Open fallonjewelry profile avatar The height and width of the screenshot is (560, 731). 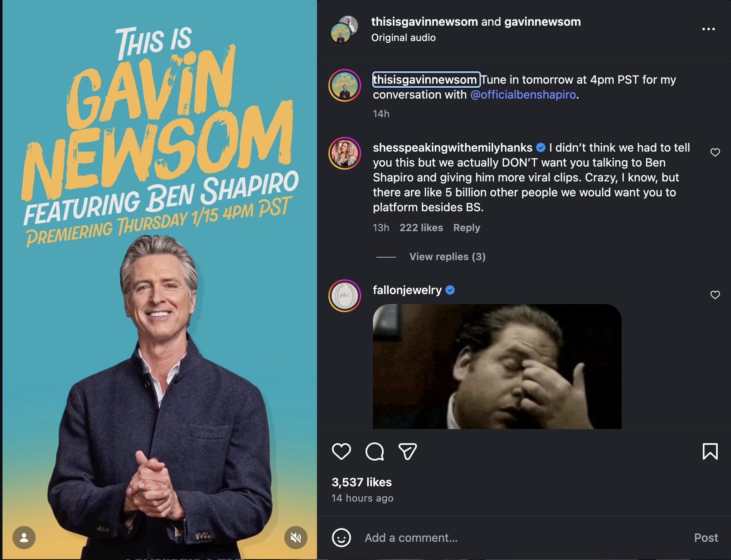click(345, 296)
